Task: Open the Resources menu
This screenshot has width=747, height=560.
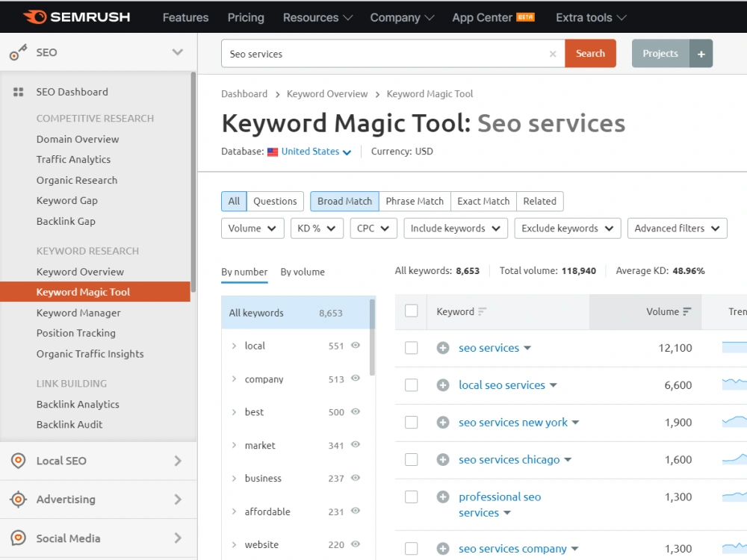Action: tap(317, 18)
